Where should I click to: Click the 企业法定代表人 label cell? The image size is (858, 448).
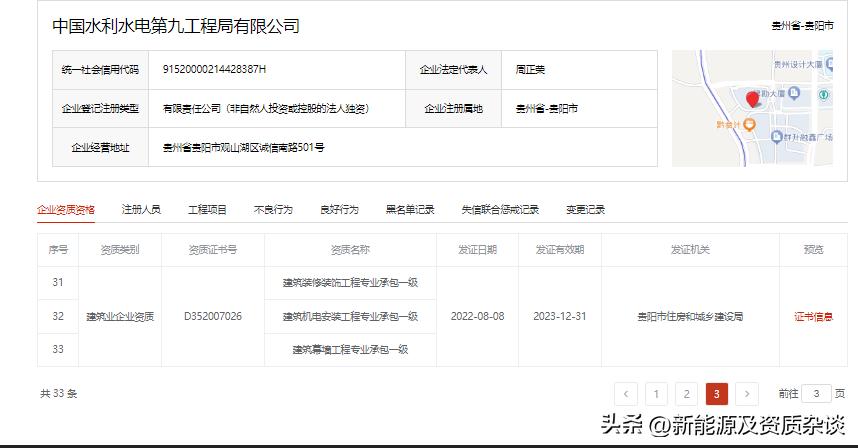pos(453,70)
